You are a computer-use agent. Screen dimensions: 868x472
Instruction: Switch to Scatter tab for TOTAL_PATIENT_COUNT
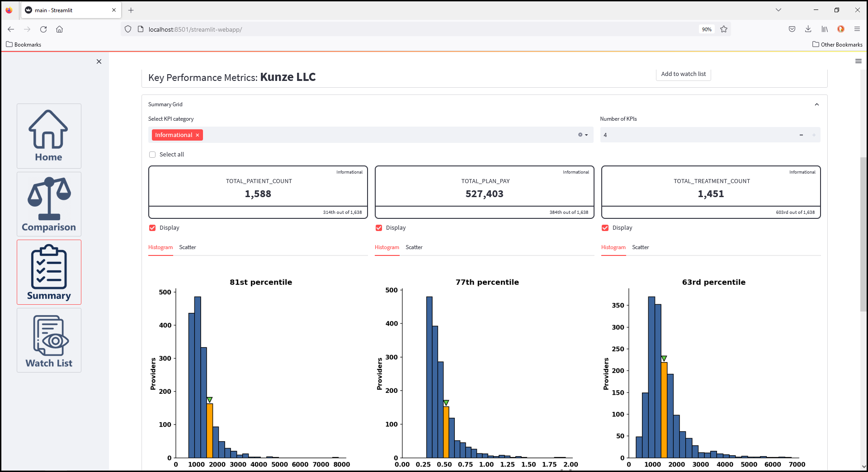point(187,247)
